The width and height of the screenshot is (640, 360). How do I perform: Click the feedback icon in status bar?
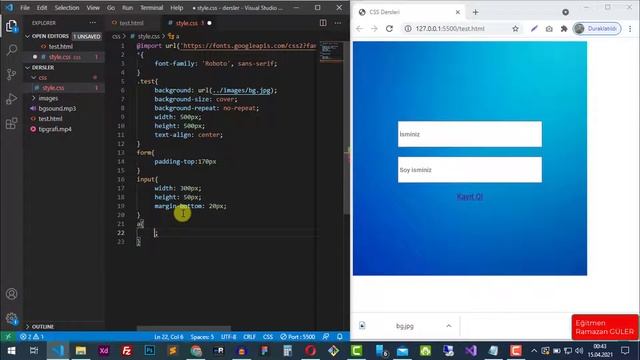[x=326, y=337]
